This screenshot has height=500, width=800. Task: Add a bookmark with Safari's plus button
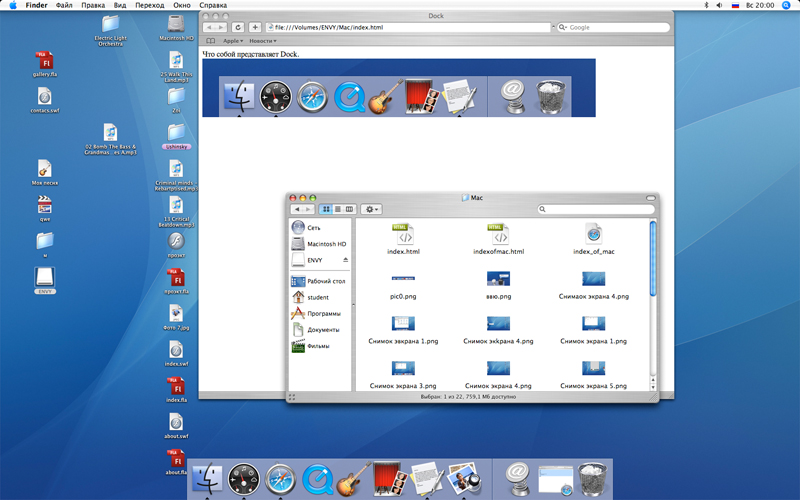click(x=255, y=28)
